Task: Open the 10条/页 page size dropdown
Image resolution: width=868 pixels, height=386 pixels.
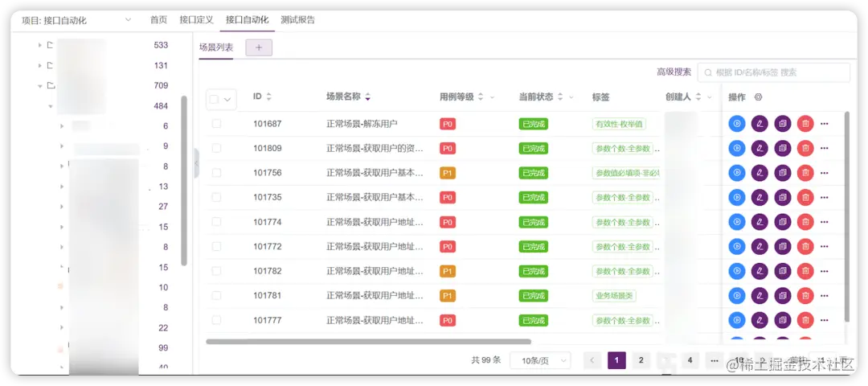Action: pos(540,360)
